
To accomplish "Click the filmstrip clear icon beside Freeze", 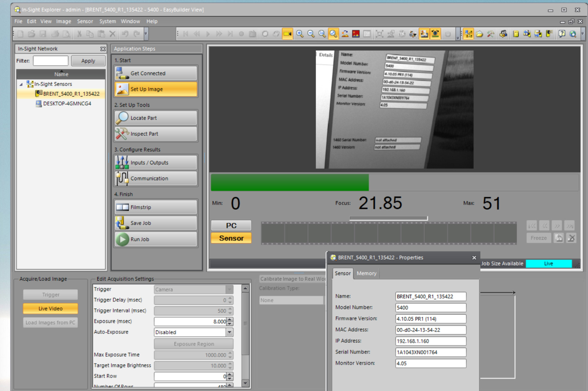I will point(571,238).
